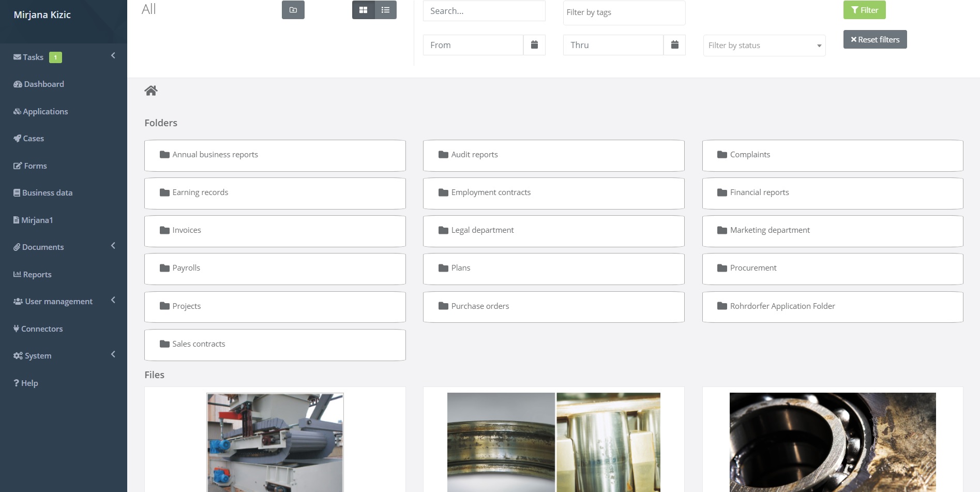Click the Connectors plug icon
The width and height of the screenshot is (980, 492).
coord(16,329)
